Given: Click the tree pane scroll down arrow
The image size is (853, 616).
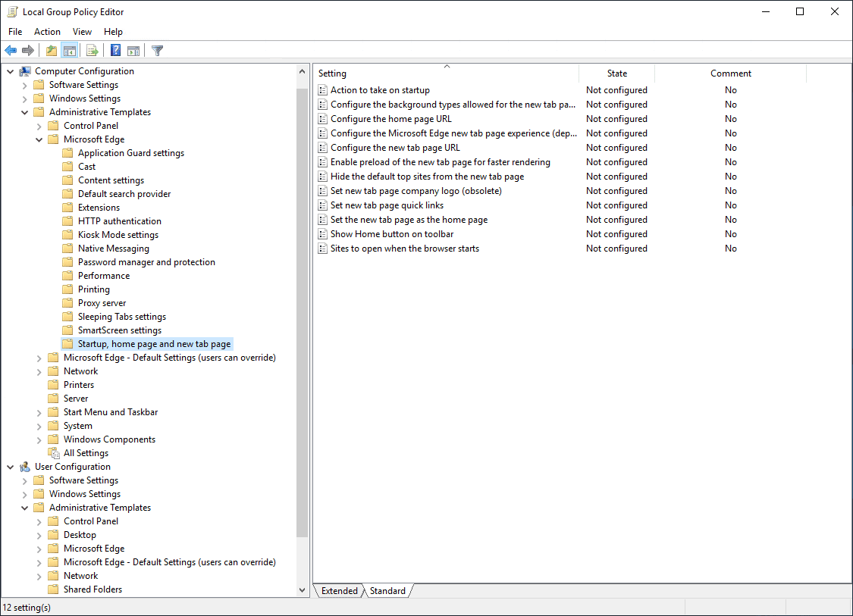Looking at the screenshot, I should (x=302, y=590).
